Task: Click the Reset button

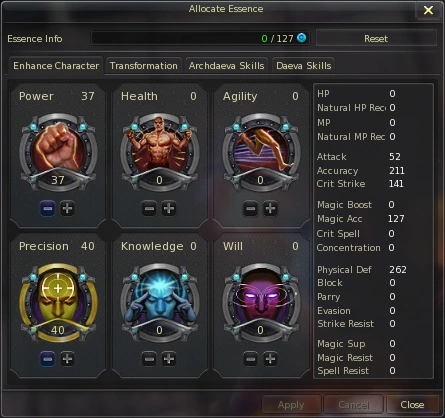Action: 376,39
